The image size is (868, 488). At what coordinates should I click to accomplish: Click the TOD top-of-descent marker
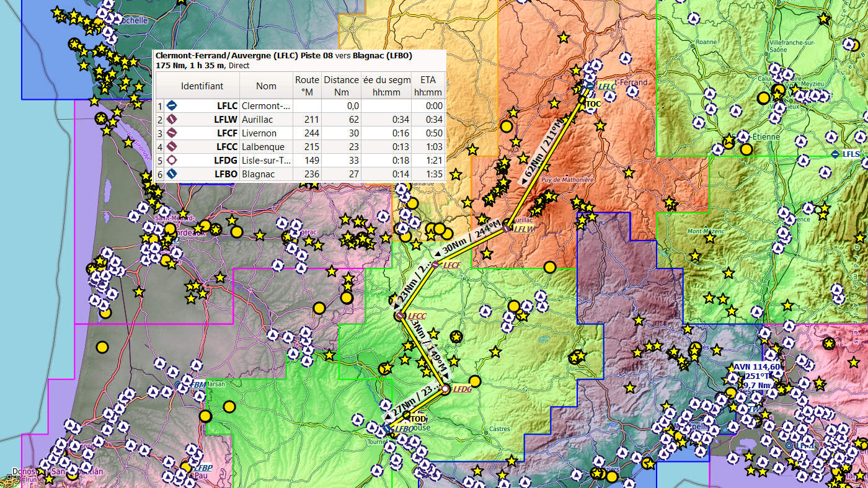pos(407,414)
